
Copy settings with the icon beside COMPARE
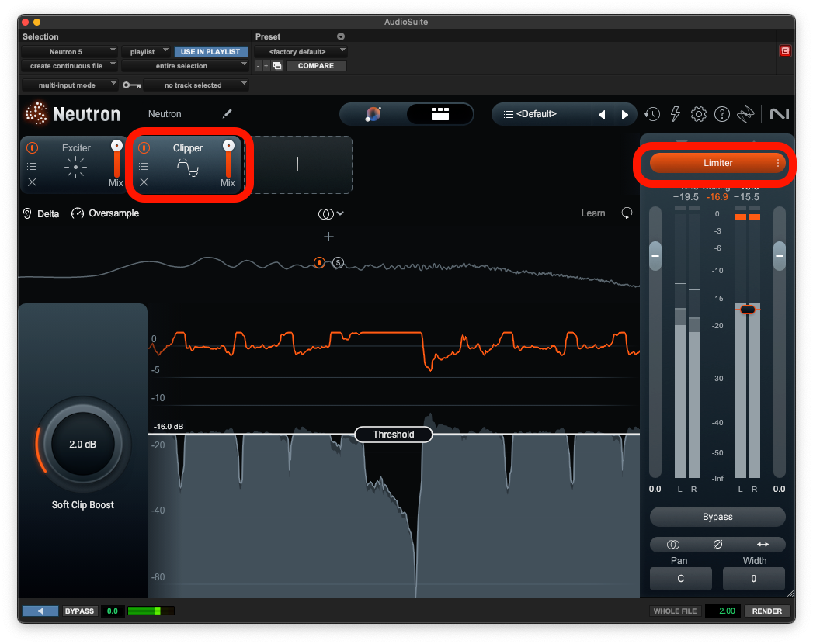click(277, 66)
